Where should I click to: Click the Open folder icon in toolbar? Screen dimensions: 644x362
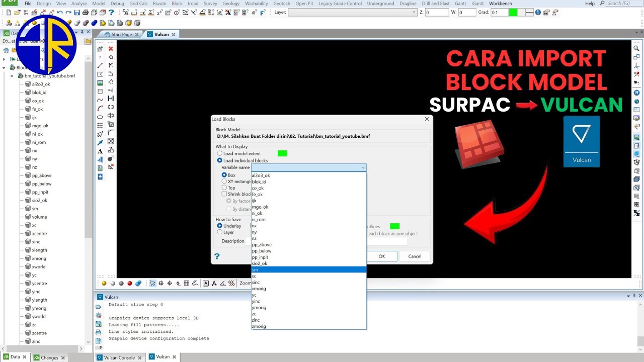click(17, 13)
